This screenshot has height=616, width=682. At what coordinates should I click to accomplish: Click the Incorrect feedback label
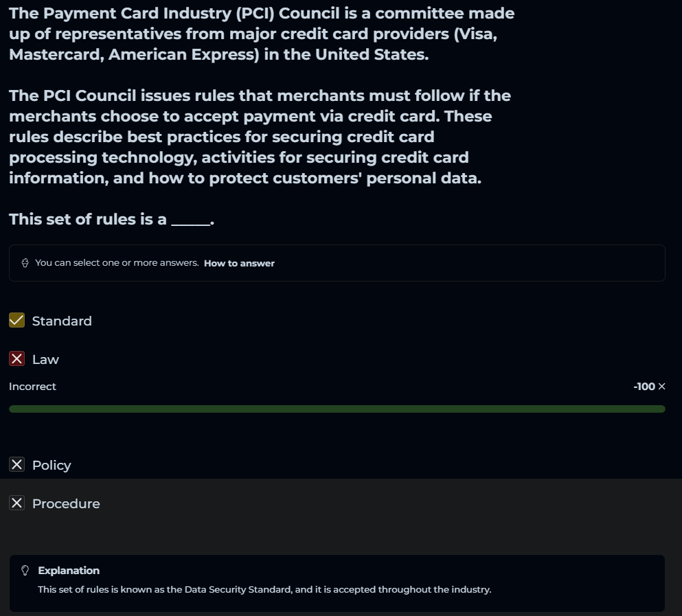pyautogui.click(x=32, y=387)
